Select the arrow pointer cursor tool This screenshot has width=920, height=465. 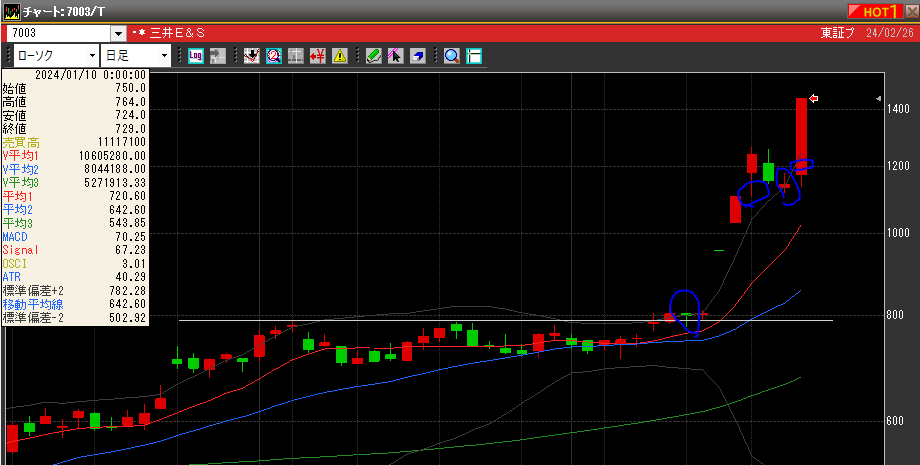tap(395, 56)
